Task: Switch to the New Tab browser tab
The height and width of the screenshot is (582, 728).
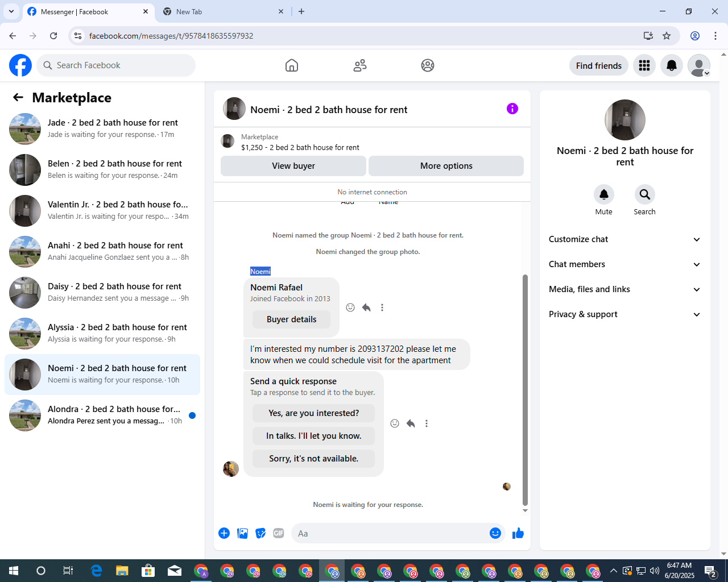Action: [x=223, y=11]
